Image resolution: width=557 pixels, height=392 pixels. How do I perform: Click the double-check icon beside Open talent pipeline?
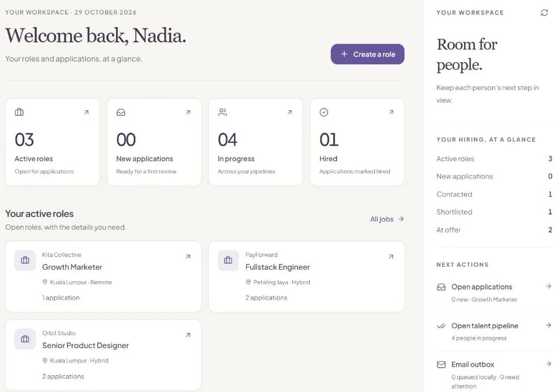pos(441,326)
